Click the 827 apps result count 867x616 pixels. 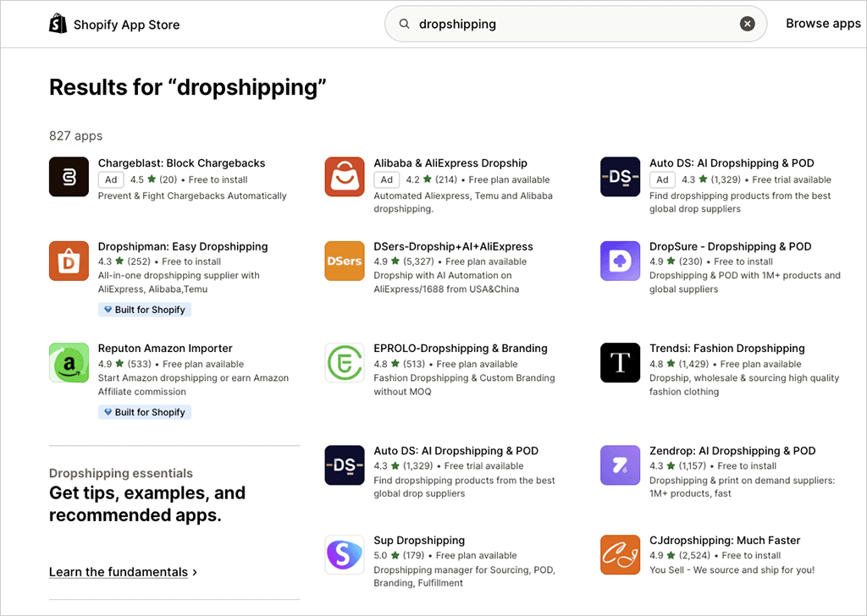point(75,136)
